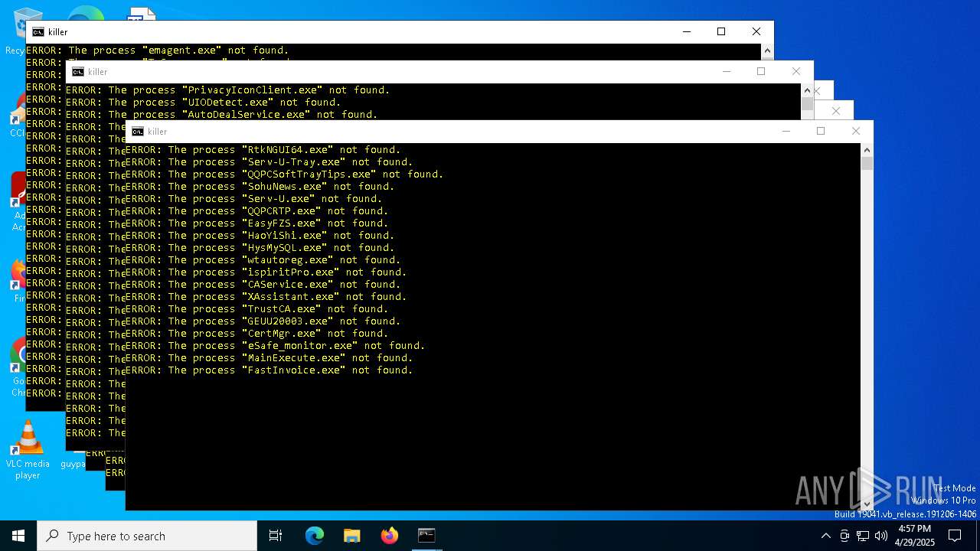Screen dimensions: 980x551
Task: Click the "TrustCA.exe" error line
Action: 256,309
